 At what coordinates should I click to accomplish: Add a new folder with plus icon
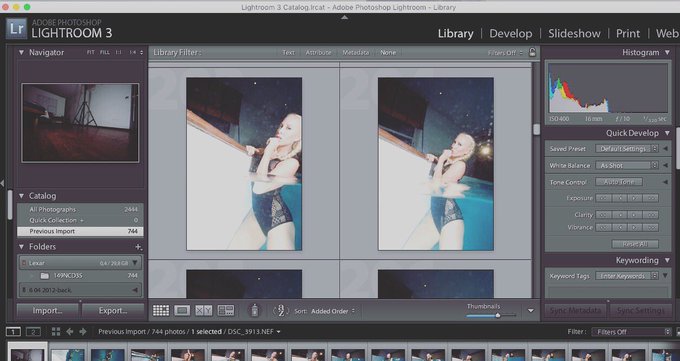click(138, 247)
